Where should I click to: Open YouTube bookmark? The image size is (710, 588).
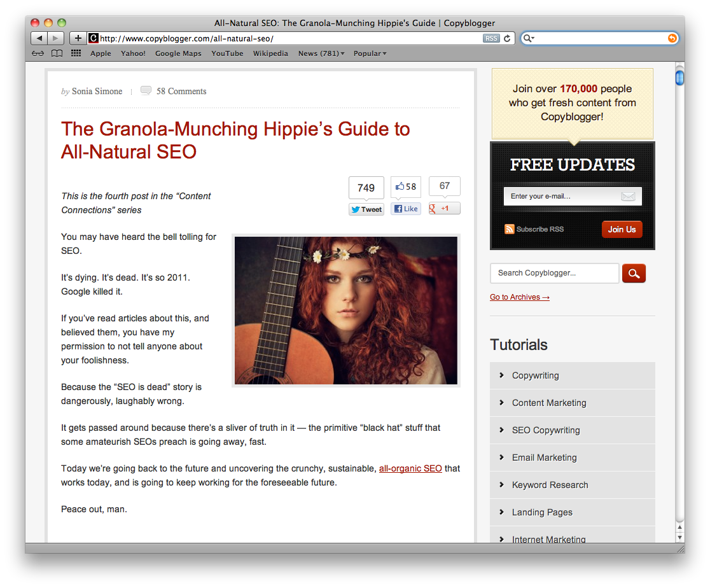(x=227, y=53)
